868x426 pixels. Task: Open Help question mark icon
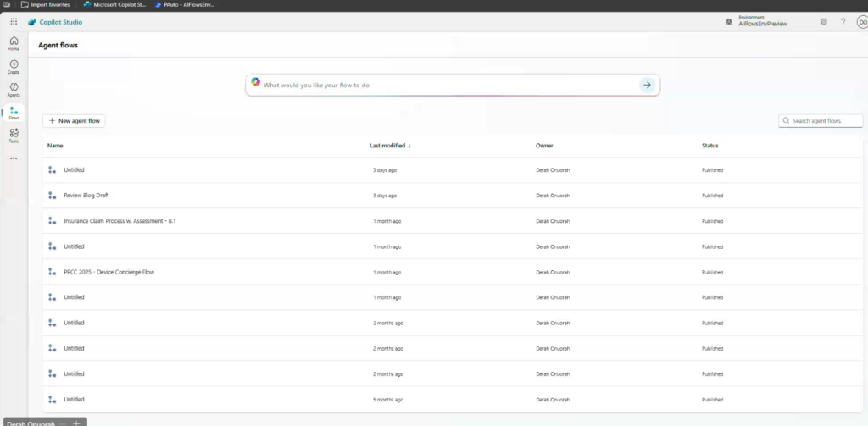[843, 22]
